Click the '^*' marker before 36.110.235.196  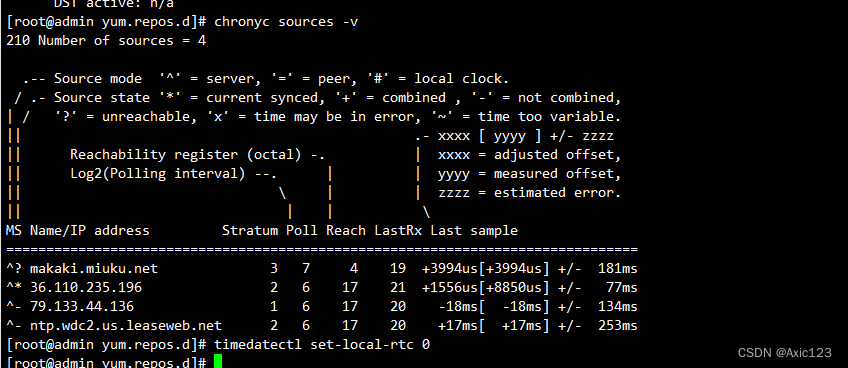(x=14, y=287)
